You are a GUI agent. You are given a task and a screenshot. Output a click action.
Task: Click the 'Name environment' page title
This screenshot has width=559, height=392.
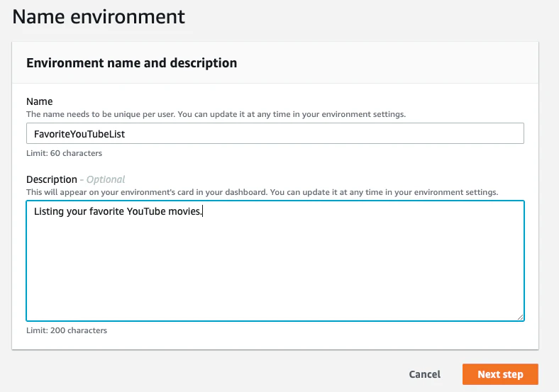click(x=99, y=17)
